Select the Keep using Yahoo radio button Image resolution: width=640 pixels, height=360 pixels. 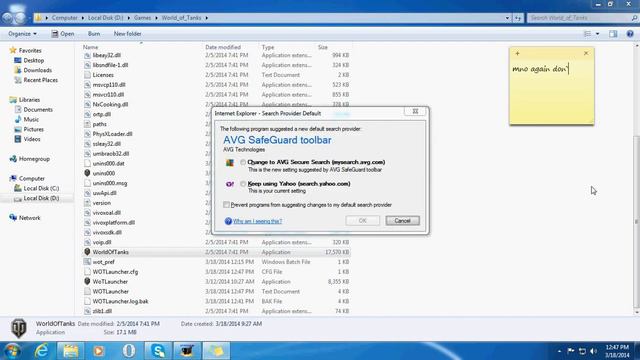coord(243,184)
